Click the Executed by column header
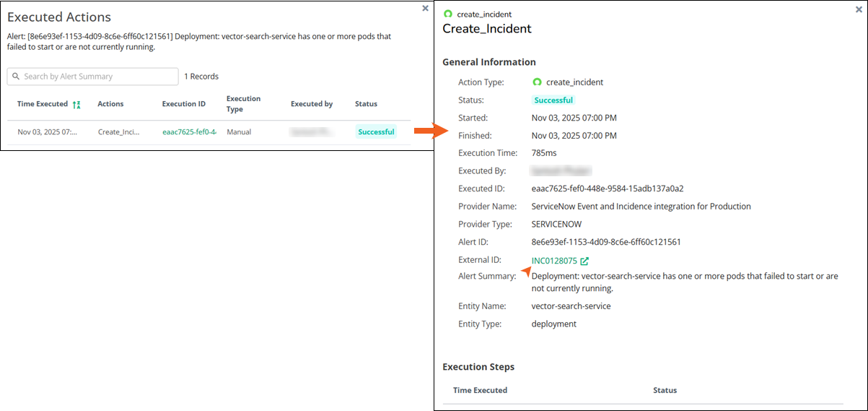Image resolution: width=868 pixels, height=411 pixels. (312, 104)
